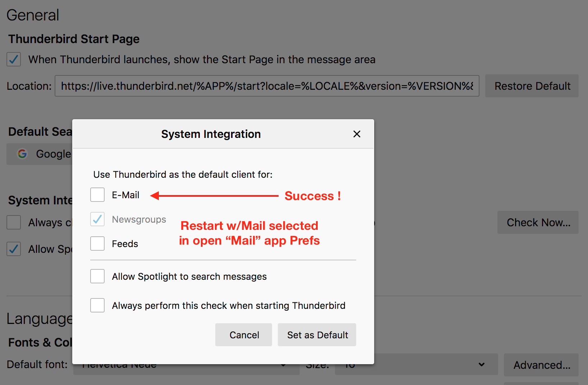The height and width of the screenshot is (385, 588).
Task: Click the 'General' page heading
Action: point(33,15)
